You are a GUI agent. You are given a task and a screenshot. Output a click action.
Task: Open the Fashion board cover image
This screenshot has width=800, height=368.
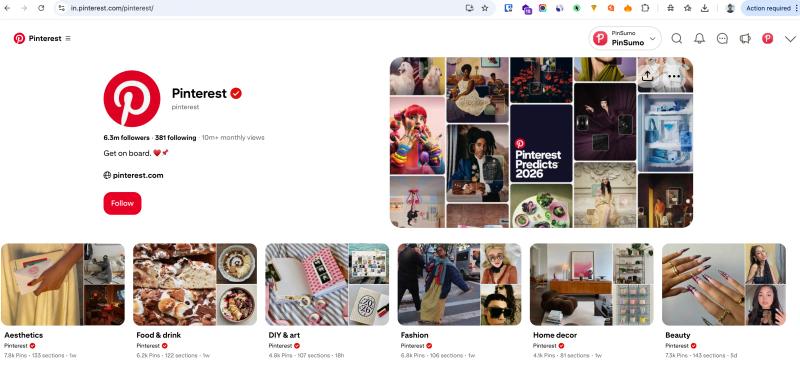click(459, 284)
